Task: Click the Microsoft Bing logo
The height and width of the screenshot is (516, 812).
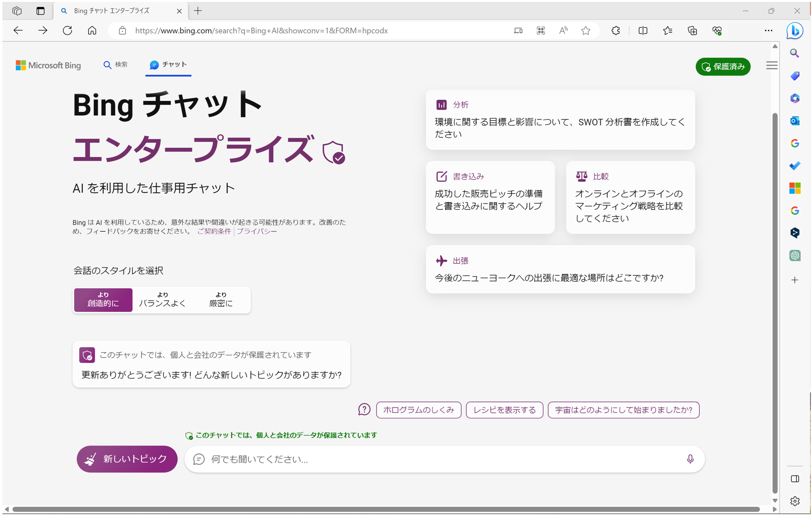Action: (48, 65)
